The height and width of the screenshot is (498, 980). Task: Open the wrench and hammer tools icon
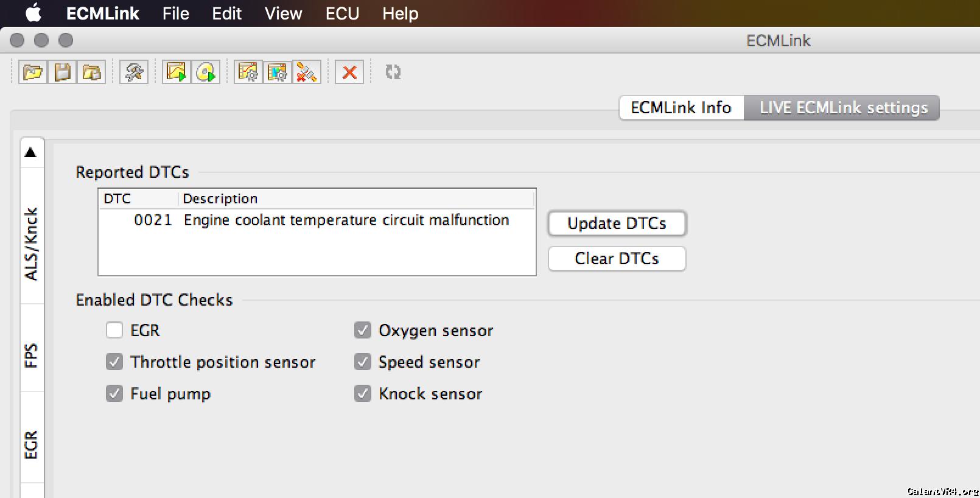click(x=134, y=72)
